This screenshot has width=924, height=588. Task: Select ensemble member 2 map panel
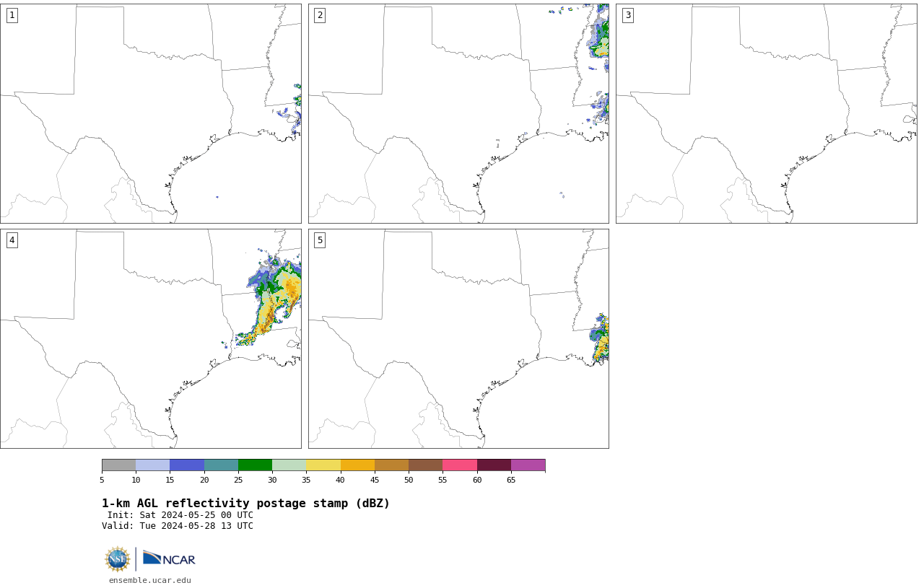click(458, 113)
